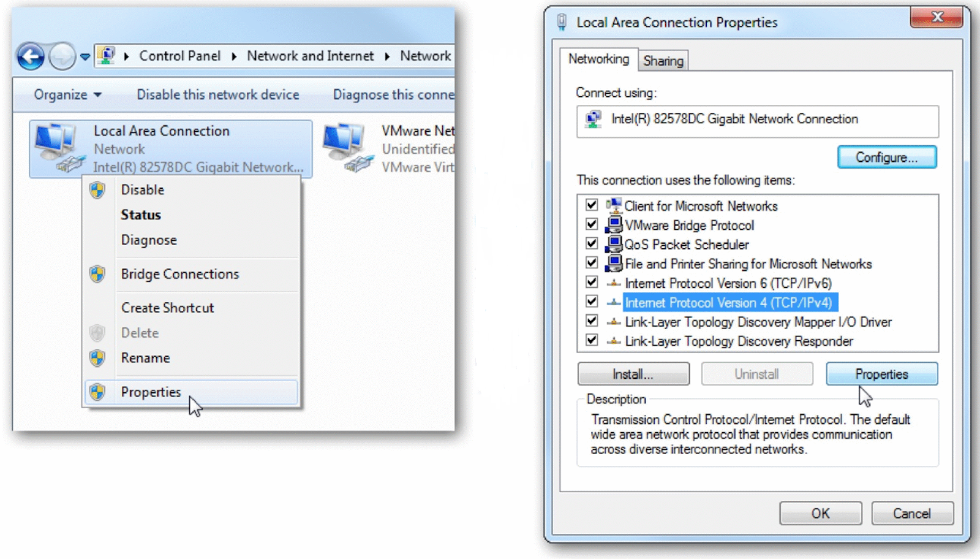Screen dimensions: 980x559
Task: Click Diagnose this connection toolbar button
Action: (x=393, y=94)
